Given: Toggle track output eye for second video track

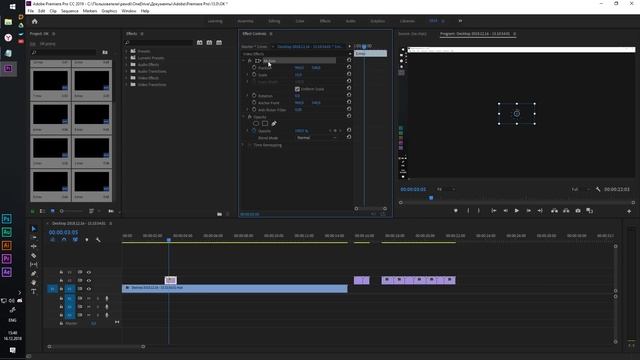Looking at the screenshot, I should point(89,280).
